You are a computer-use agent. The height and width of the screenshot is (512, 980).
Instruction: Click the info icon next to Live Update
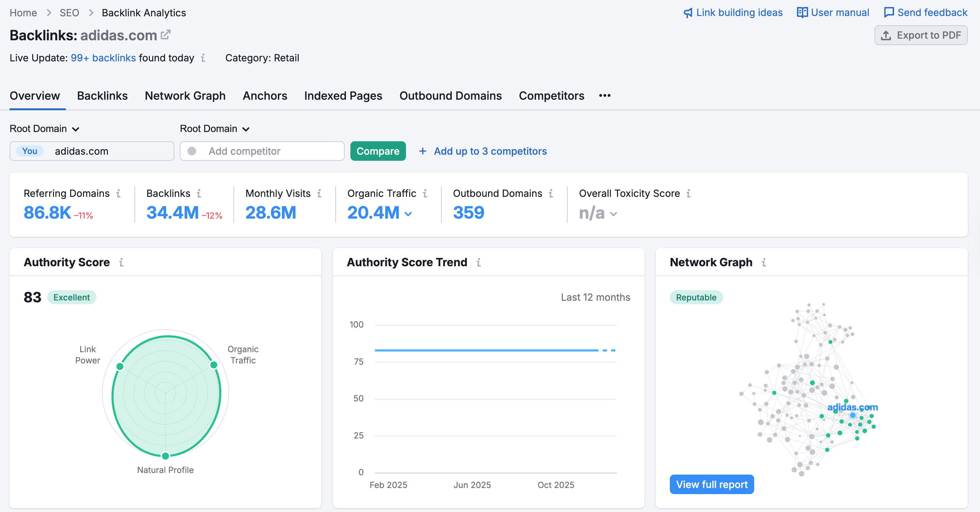tap(203, 58)
